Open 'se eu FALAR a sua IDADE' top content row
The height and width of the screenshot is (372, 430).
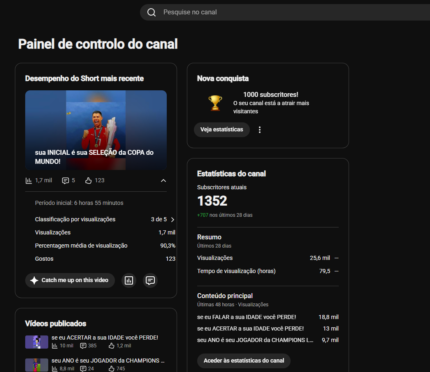coord(268,317)
